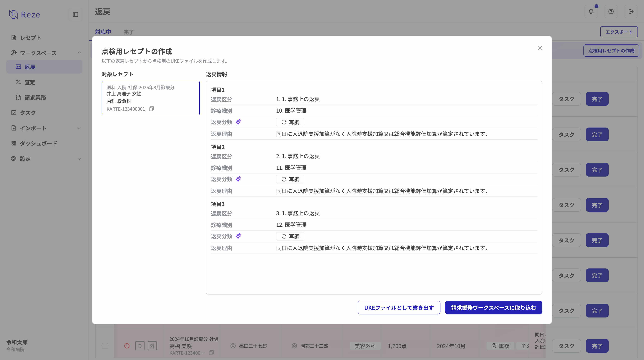Click the エクスポート button

pyautogui.click(x=619, y=32)
